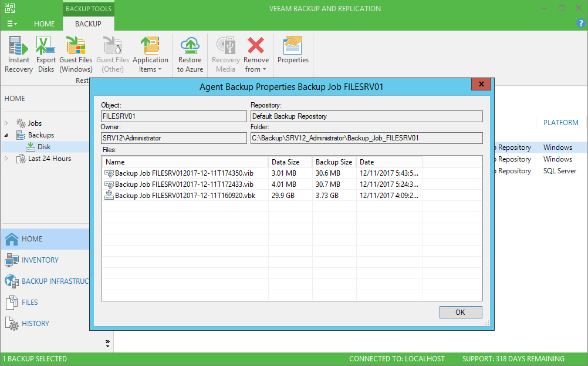Select the 174350.vib backup file row
This screenshot has width=588, height=366.
(x=292, y=173)
